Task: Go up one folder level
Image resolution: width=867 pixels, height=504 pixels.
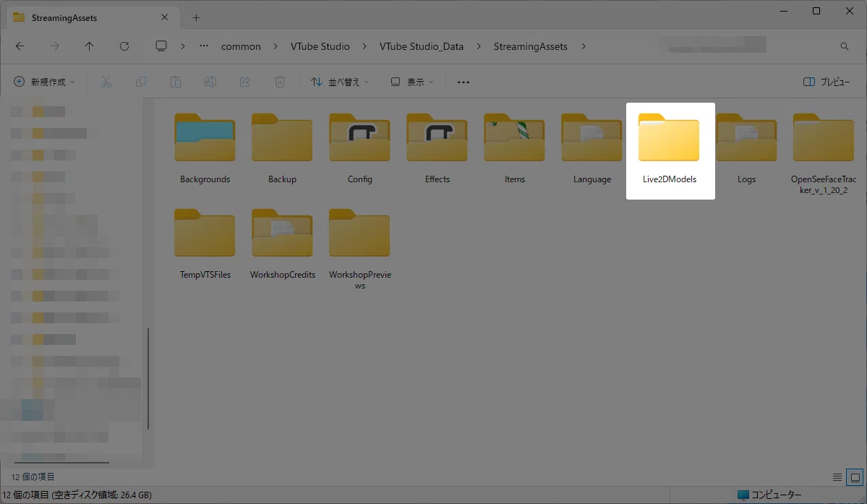Action: 89,46
